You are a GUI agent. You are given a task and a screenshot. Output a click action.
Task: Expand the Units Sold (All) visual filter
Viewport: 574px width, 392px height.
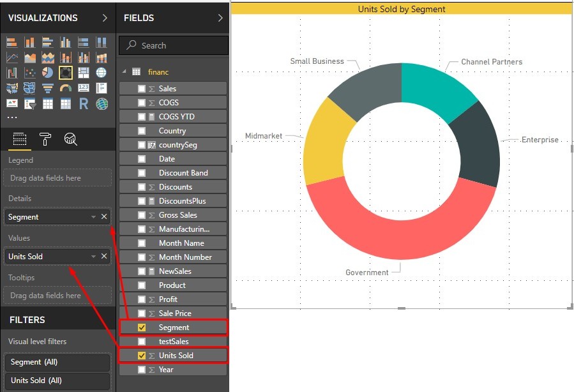[x=57, y=381]
